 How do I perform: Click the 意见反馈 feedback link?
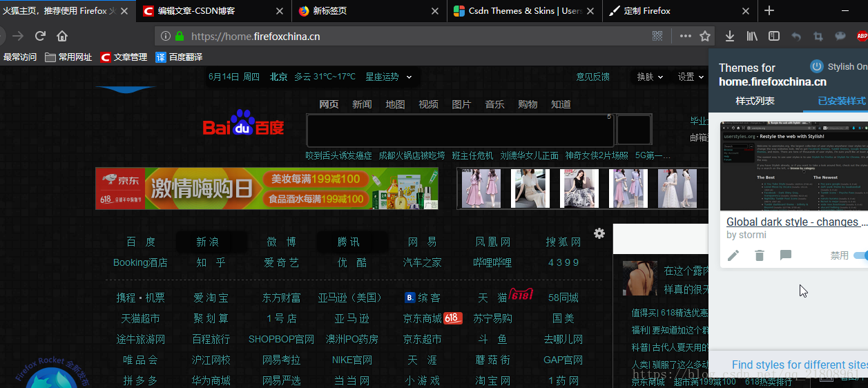pos(593,77)
